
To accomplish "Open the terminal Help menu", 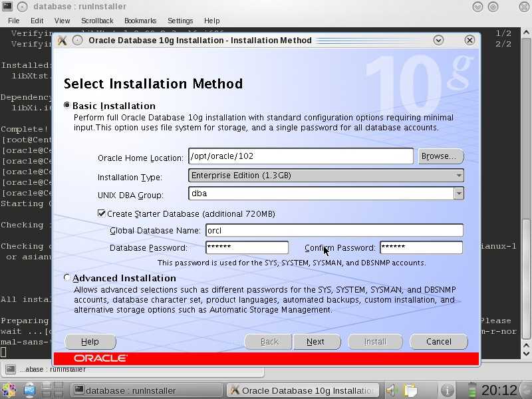I will 211,21.
